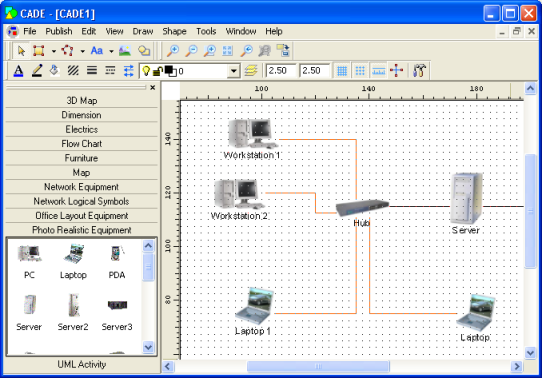The width and height of the screenshot is (542, 378).
Task: Toggle the dotted grid display button
Action: coord(360,71)
